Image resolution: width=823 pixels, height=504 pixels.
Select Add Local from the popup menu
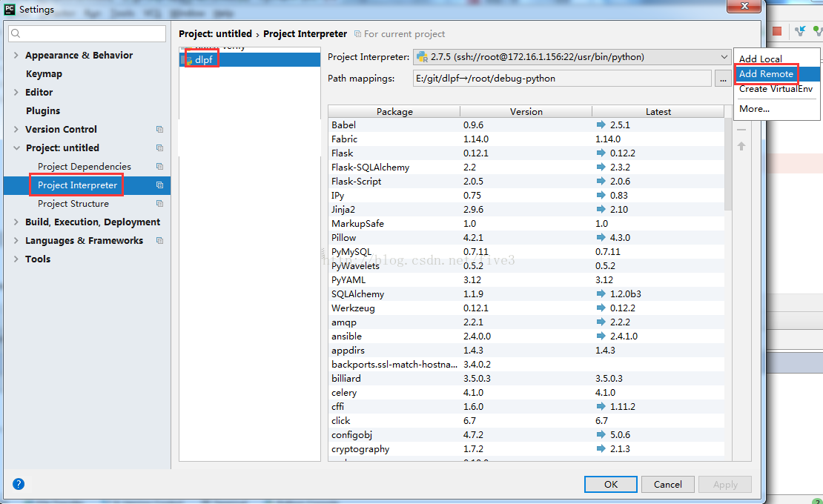point(776,59)
